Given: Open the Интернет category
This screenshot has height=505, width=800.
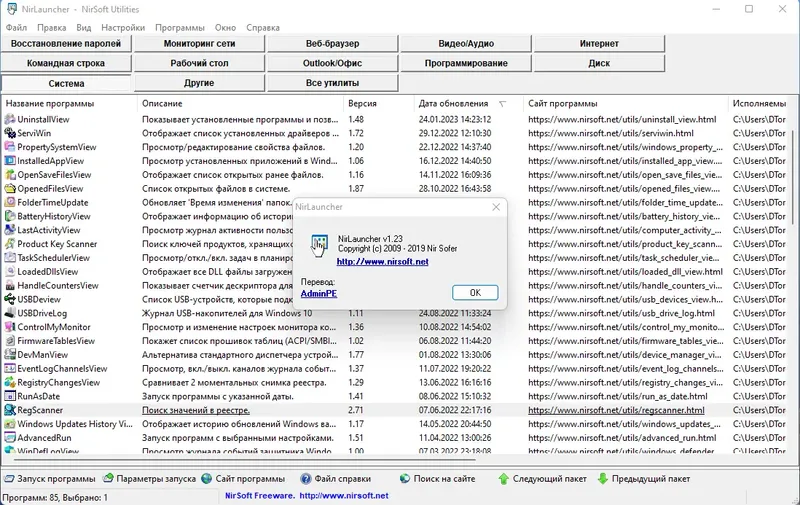Looking at the screenshot, I should coord(599,43).
